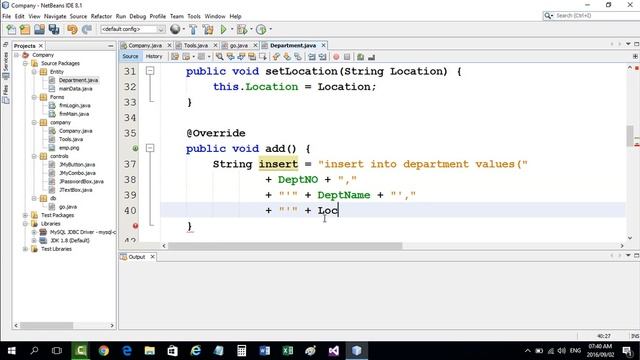Open the Debug Project dropdown arrow
640x360 pixels.
coord(251,29)
